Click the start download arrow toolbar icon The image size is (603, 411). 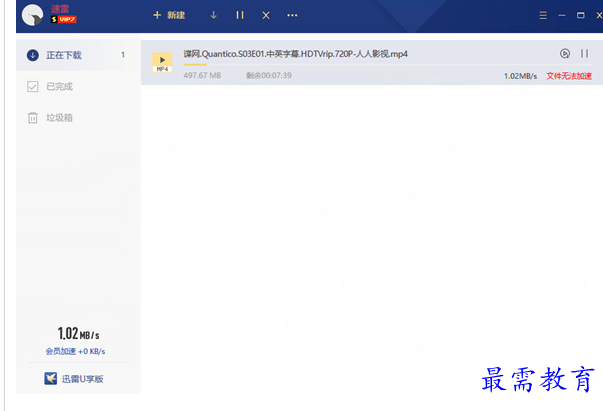click(213, 15)
